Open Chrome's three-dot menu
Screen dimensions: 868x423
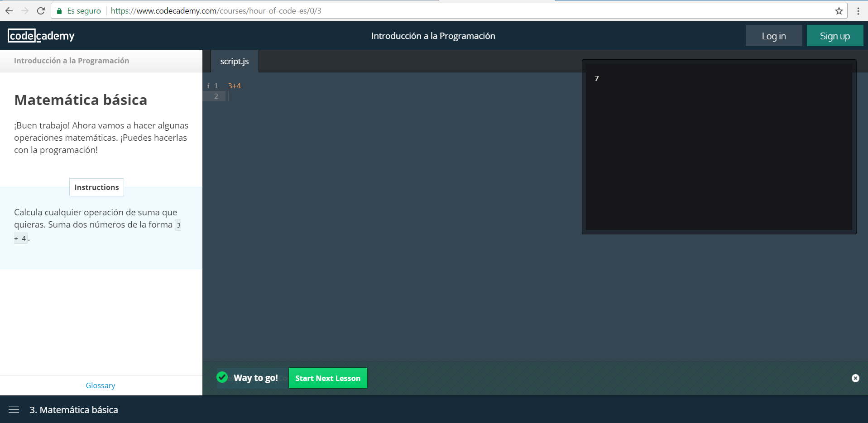pyautogui.click(x=858, y=11)
